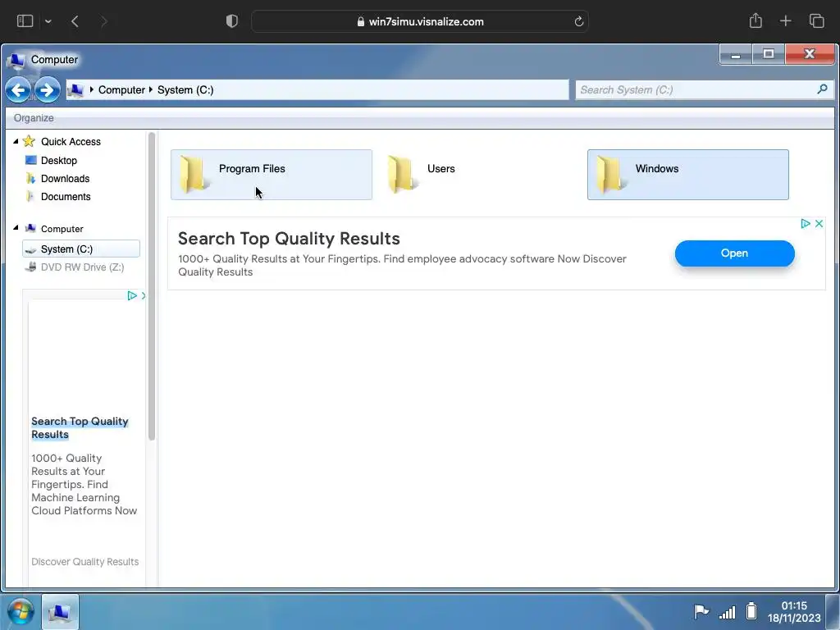Viewport: 840px width, 630px height.
Task: Expand the arrow before Computer in the breadcrumb
Action: point(92,90)
